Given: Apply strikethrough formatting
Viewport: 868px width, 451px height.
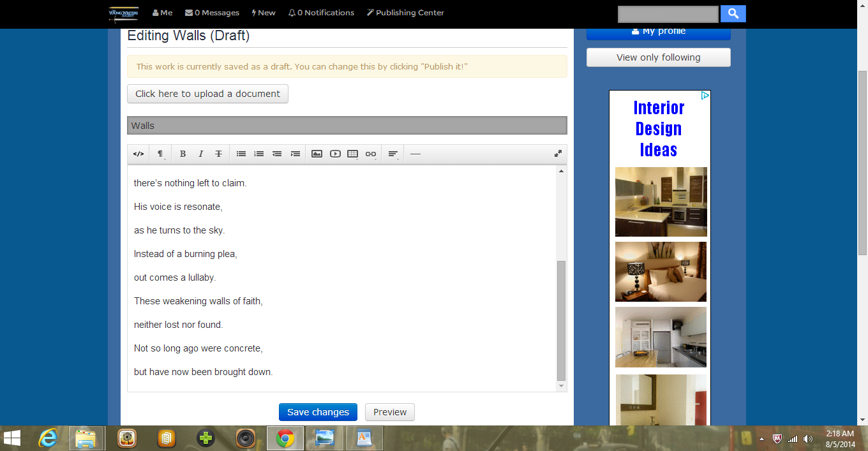Looking at the screenshot, I should (218, 154).
